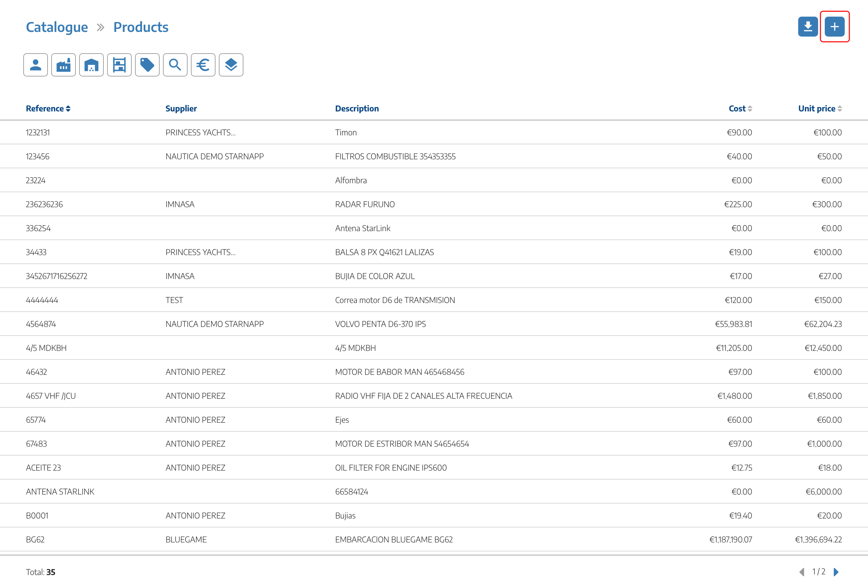Open MOTOR DE ESTRIBOR MAN 54654654
The image size is (868, 588).
434,444
